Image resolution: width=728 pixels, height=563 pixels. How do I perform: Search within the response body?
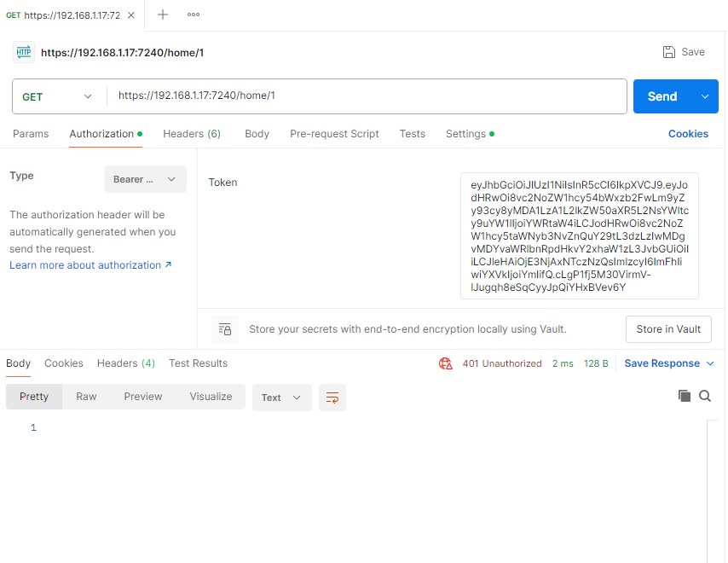[x=705, y=396]
